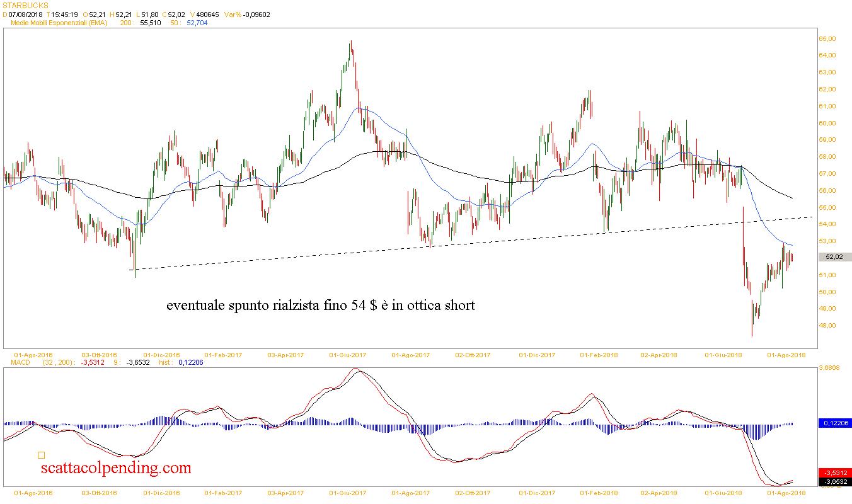
Task: Click the Var% value -0,09602 in the header
Action: pos(256,14)
